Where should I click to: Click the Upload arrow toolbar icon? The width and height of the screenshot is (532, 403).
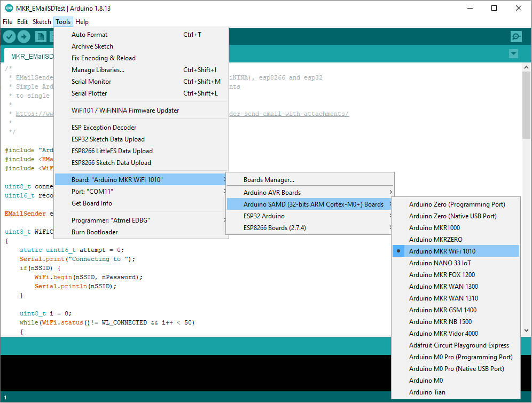24,37
